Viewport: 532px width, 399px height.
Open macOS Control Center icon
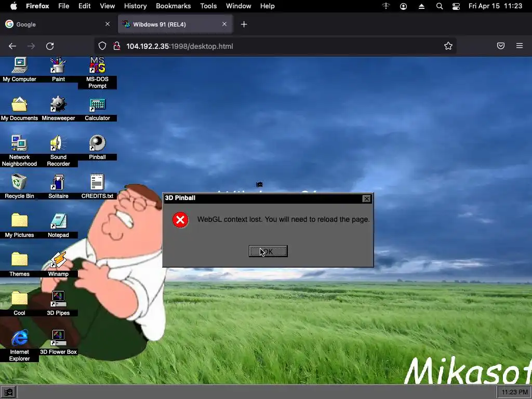click(x=456, y=6)
